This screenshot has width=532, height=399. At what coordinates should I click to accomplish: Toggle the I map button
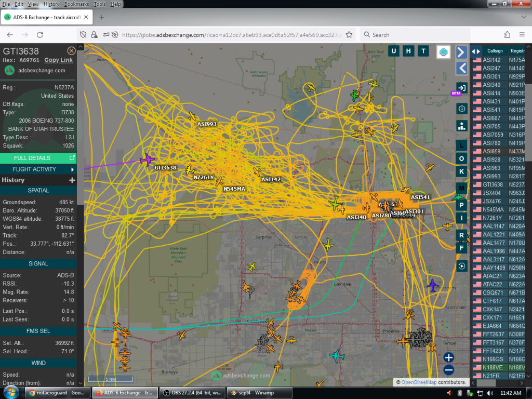point(461,218)
